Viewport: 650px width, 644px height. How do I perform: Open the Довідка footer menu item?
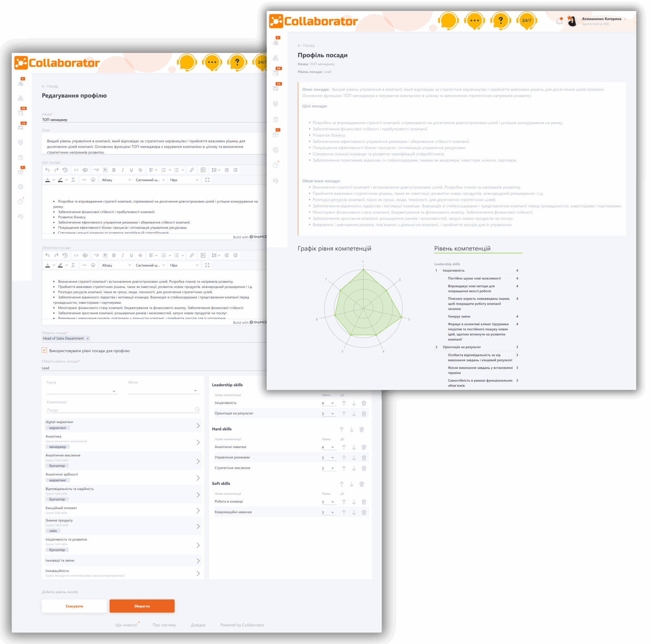pyautogui.click(x=198, y=625)
